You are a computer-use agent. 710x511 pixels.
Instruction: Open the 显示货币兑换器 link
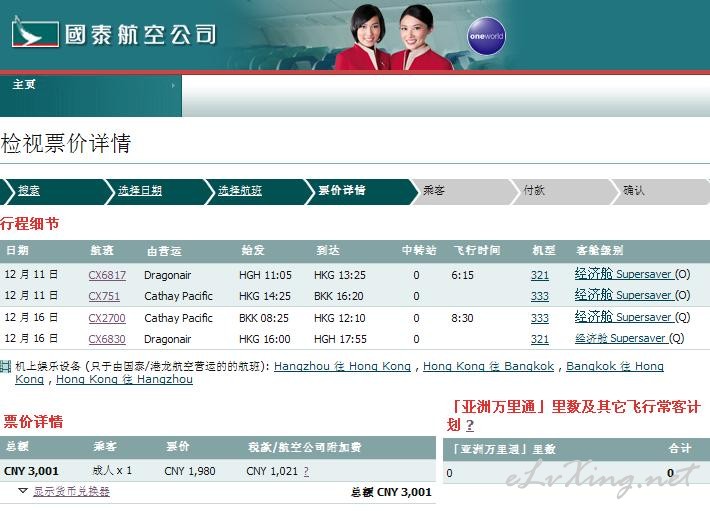coord(72,492)
